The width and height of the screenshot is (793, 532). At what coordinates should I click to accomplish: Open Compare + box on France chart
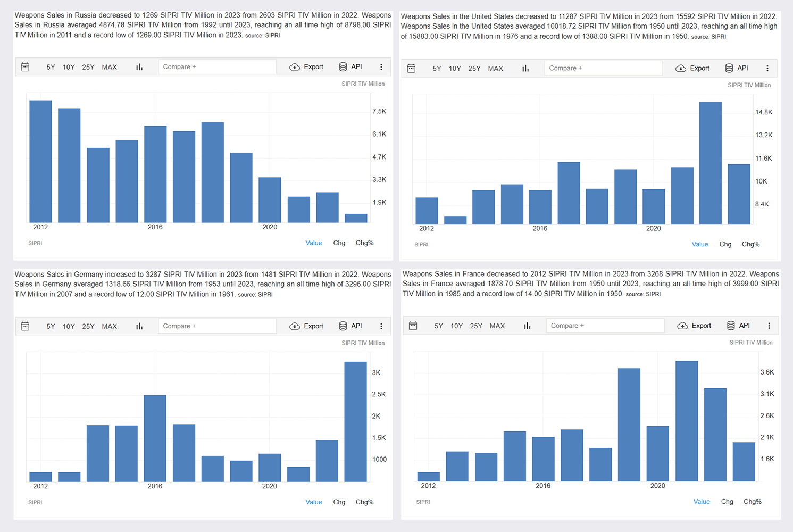(x=605, y=326)
